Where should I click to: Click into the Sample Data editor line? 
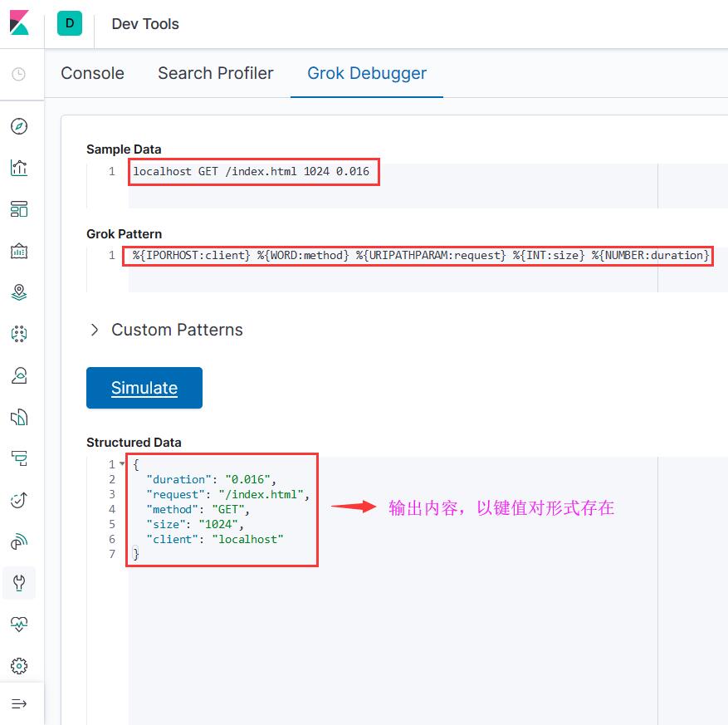(x=252, y=171)
